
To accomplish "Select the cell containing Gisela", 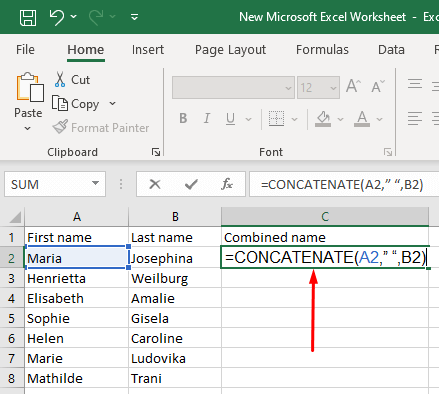I will click(175, 318).
